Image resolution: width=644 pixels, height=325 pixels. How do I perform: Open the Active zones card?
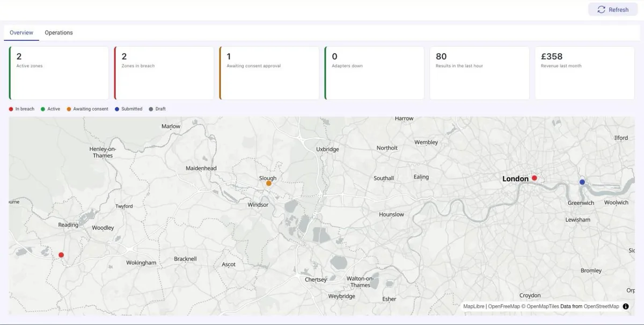[x=59, y=73]
